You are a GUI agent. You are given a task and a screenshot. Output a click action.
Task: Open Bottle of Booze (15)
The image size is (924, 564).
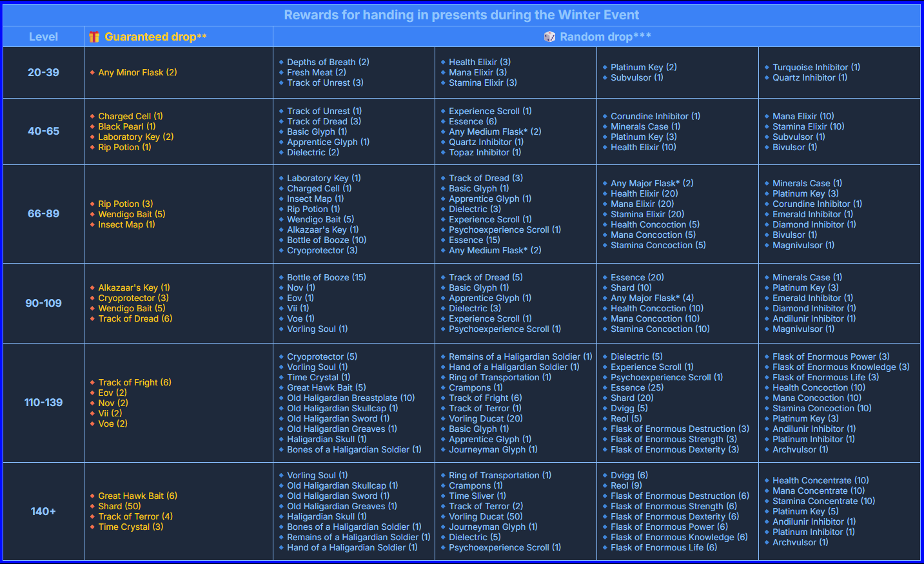pyautogui.click(x=326, y=277)
